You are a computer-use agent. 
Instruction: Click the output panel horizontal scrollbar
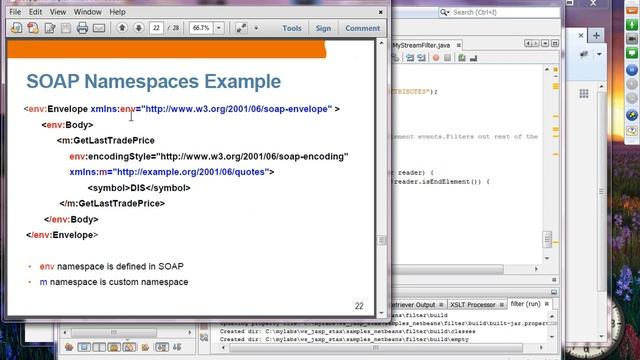tap(376, 348)
